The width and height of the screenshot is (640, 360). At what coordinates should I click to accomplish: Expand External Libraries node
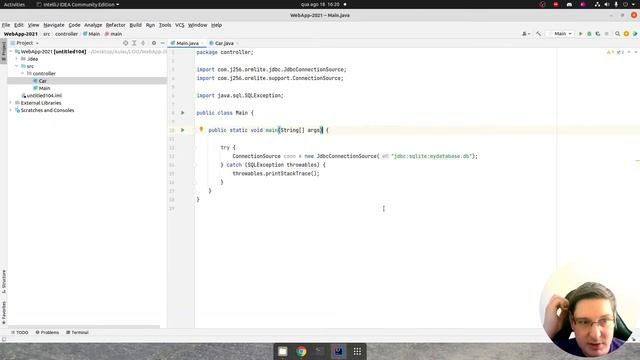pos(11,103)
